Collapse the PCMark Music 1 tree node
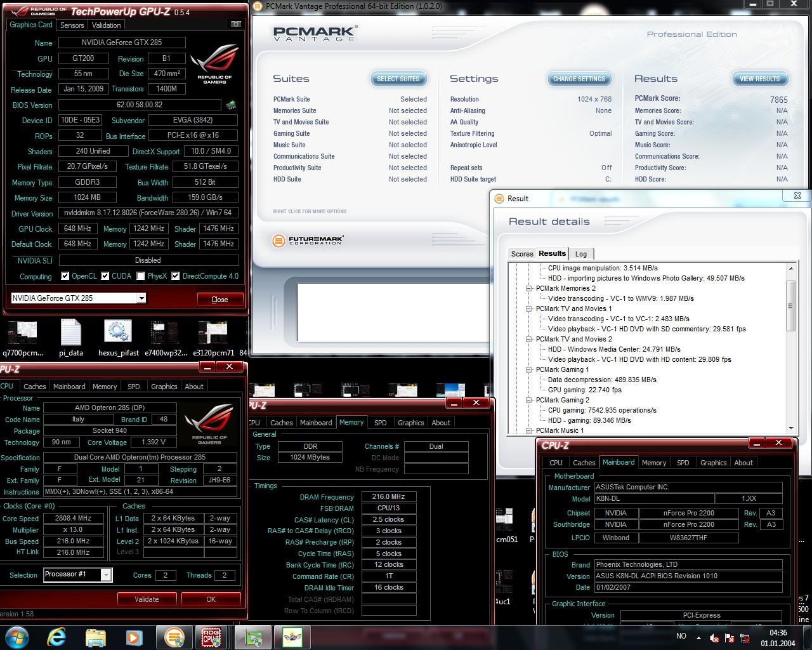Screen dimensions: 812x650 click(529, 430)
